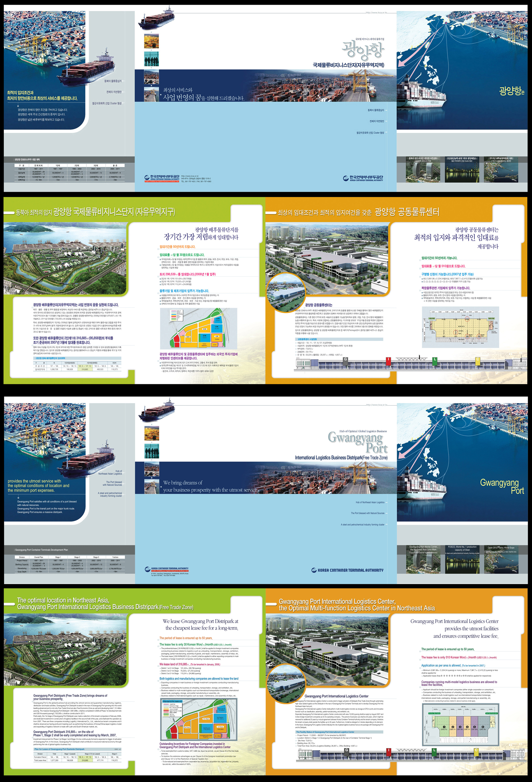Click the 'Gwangyang Port Container Terminals Development Plan' table title
Viewport: 532px width, 782px height.
[41, 550]
